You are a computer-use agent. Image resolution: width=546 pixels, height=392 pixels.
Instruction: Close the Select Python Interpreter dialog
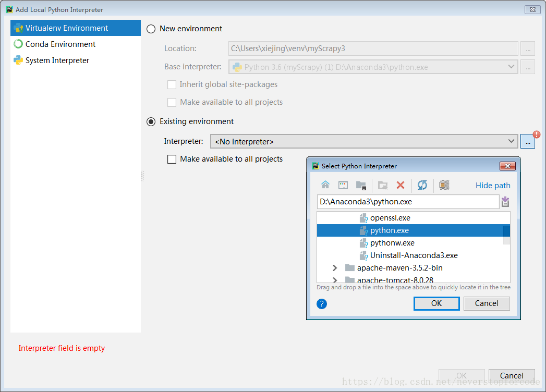pos(507,166)
